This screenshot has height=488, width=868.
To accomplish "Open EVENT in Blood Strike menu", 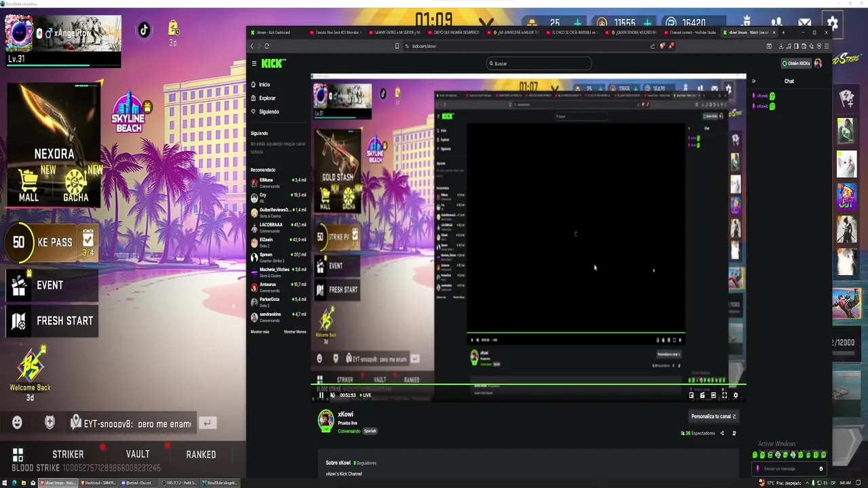I will [x=52, y=285].
